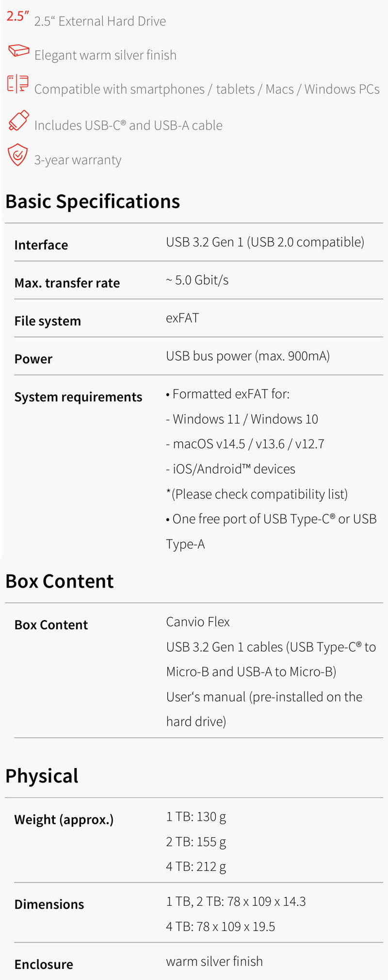Click the "3-year warranty" text
Viewport: 388px width, 980px height.
78,160
